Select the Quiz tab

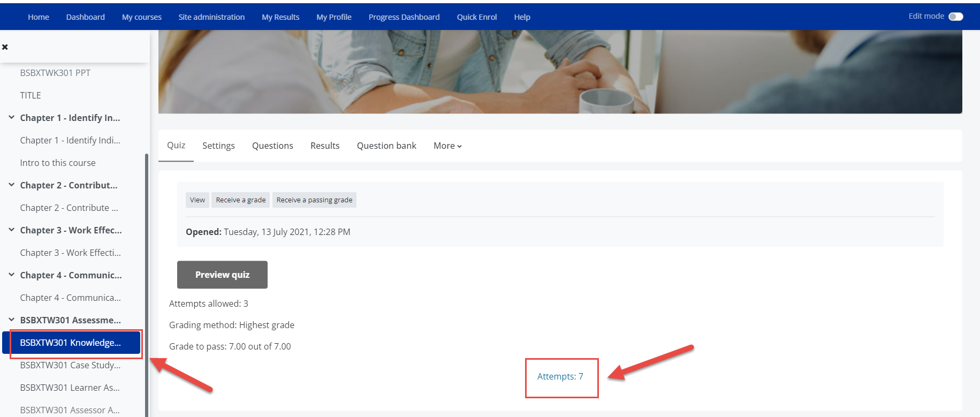[176, 146]
